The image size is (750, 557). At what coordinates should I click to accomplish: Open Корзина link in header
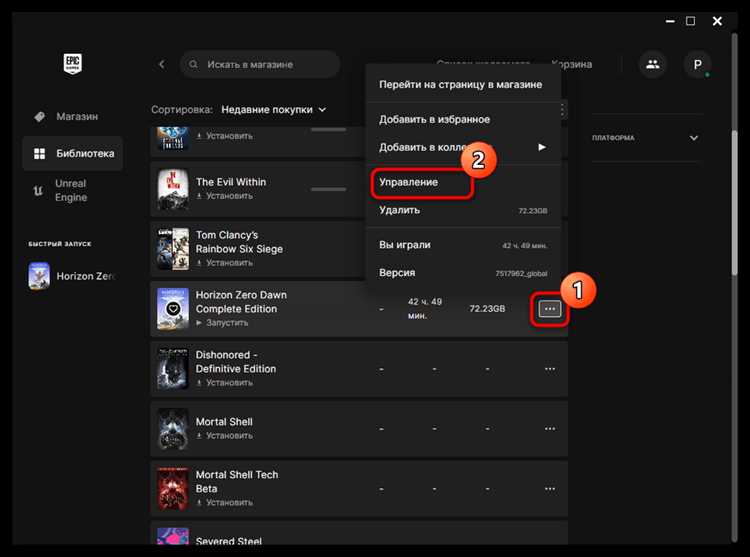(572, 64)
